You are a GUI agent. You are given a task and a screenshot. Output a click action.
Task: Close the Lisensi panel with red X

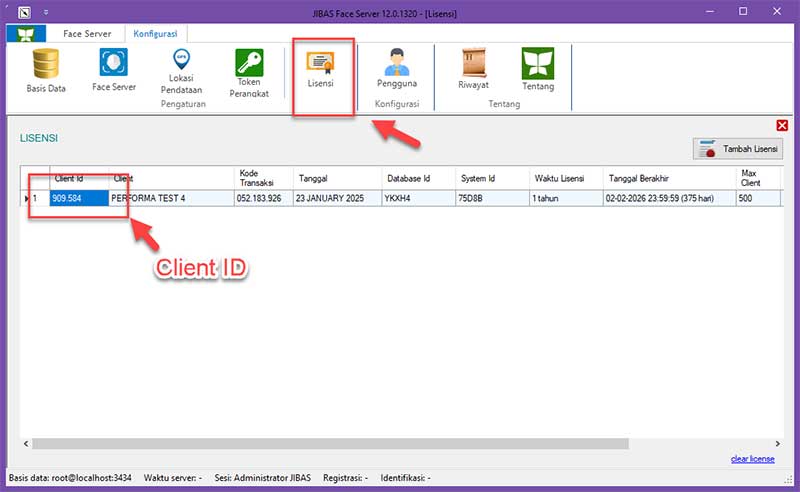(x=782, y=125)
